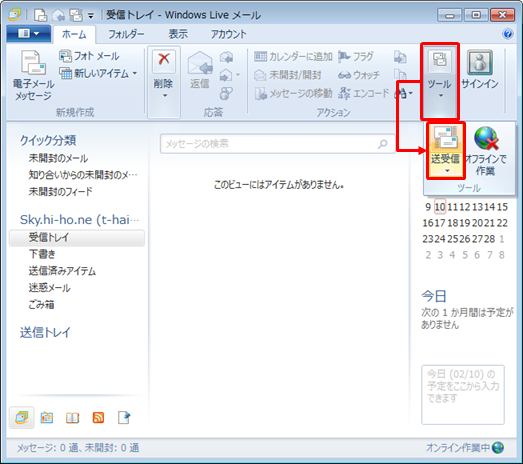523x464 pixels.
Task: Click the search magnifier icon
Action: (383, 144)
